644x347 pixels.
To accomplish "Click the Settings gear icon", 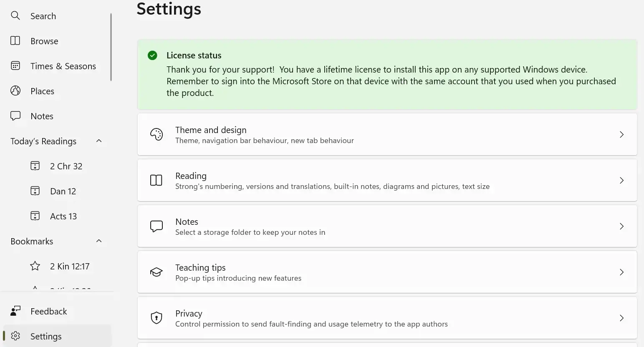I will click(x=15, y=336).
